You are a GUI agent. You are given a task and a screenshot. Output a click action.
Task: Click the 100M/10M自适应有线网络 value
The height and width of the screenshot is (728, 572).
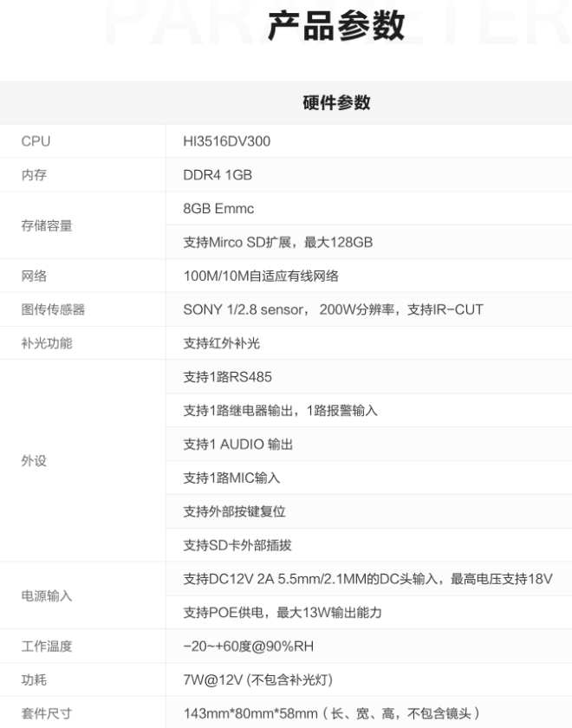[x=261, y=276]
